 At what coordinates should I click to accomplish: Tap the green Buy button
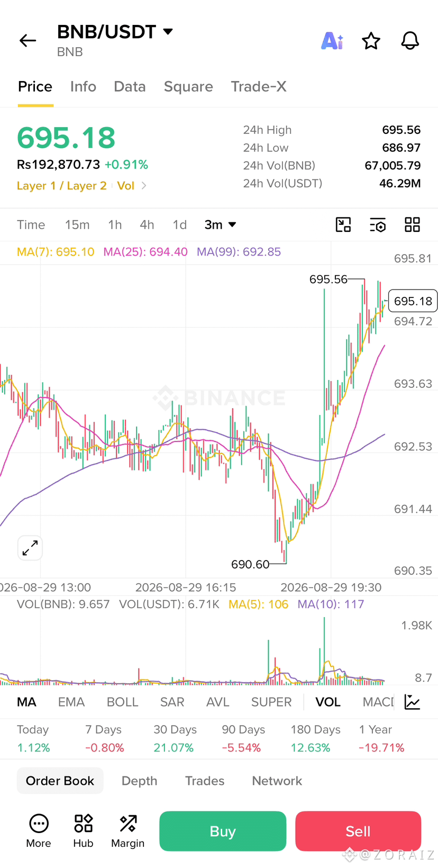click(223, 831)
